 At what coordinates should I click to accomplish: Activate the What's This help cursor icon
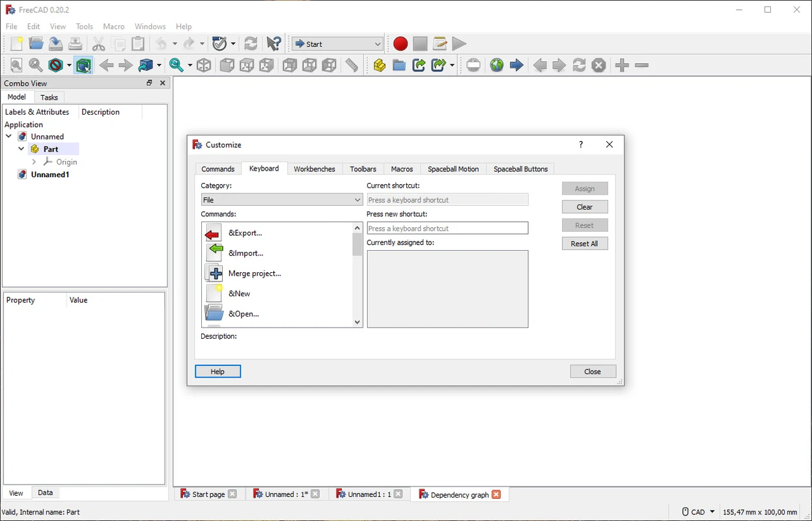274,44
